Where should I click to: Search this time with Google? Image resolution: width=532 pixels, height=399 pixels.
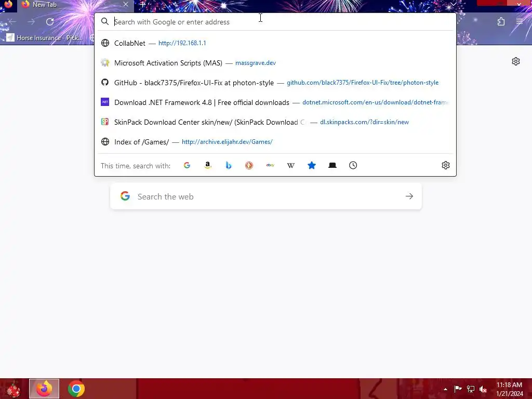click(187, 165)
